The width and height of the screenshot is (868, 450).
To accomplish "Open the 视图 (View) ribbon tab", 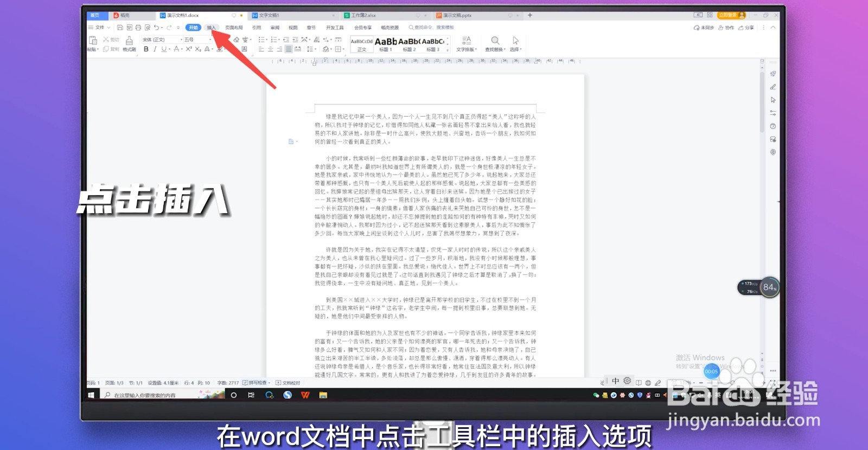I will 293,27.
